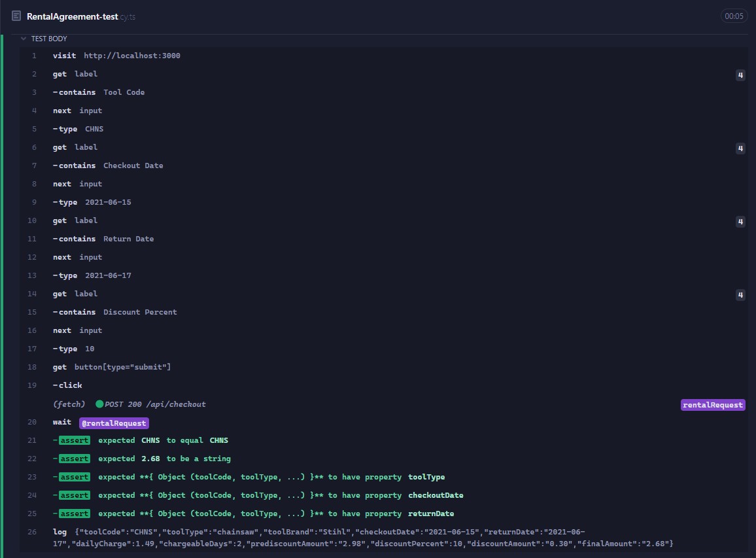Select assertion expected 2.68 to be a string
This screenshot has height=558, width=756.
tap(384, 459)
